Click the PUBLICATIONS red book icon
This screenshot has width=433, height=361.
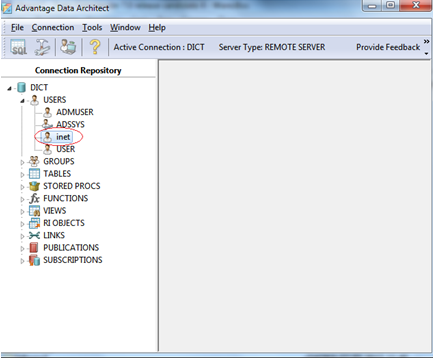click(x=34, y=248)
